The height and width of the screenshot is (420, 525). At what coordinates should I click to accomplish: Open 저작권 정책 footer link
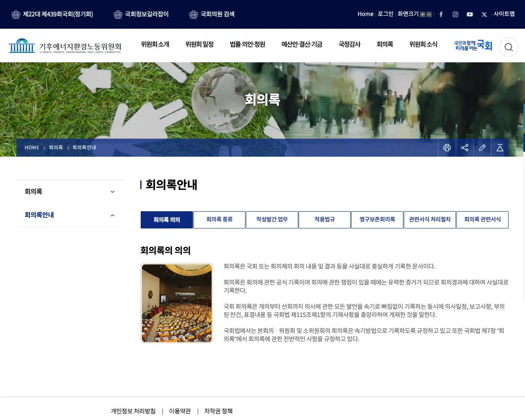pyautogui.click(x=218, y=411)
